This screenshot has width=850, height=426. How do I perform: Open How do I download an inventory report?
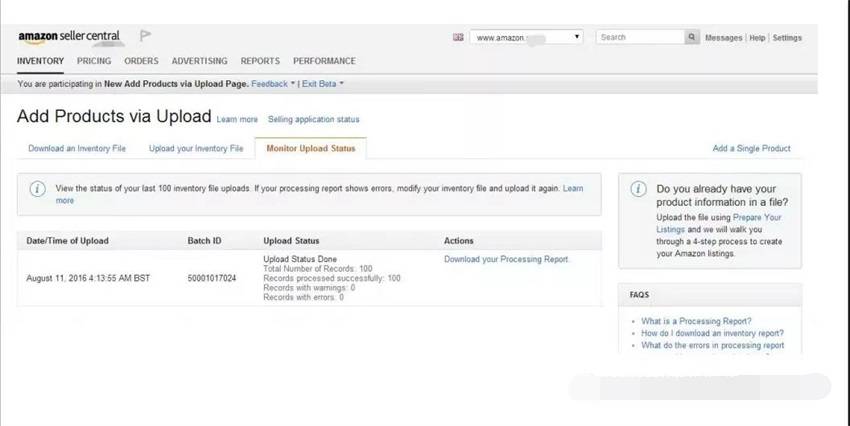point(712,333)
